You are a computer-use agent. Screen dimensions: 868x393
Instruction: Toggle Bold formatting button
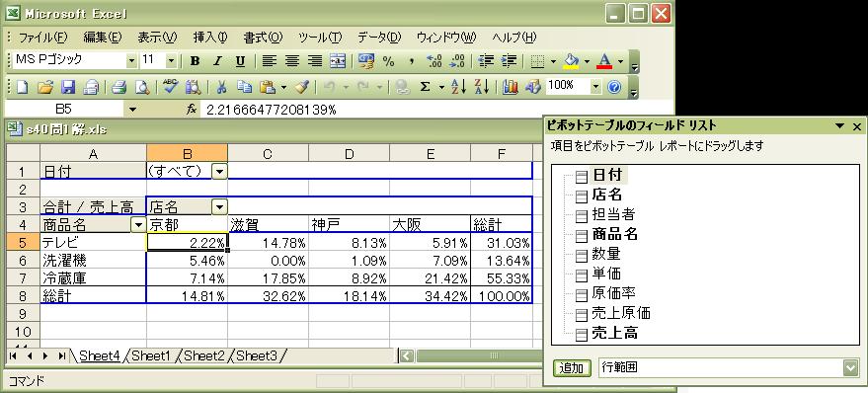[195, 61]
